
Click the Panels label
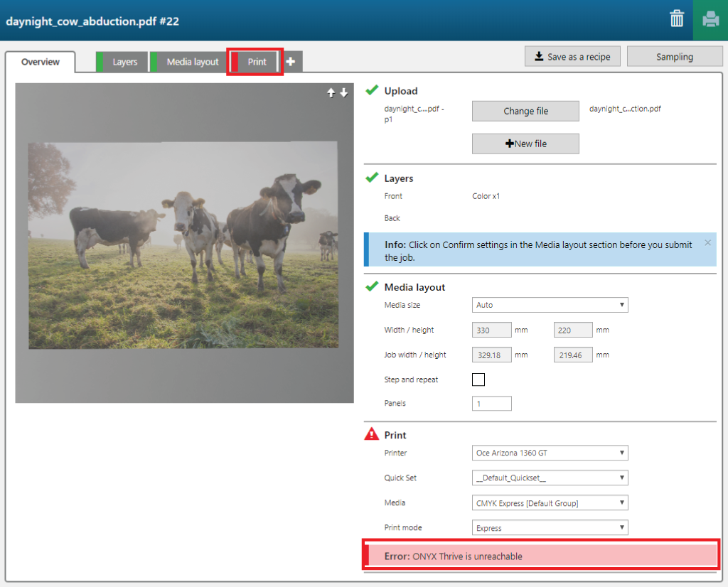click(x=395, y=403)
